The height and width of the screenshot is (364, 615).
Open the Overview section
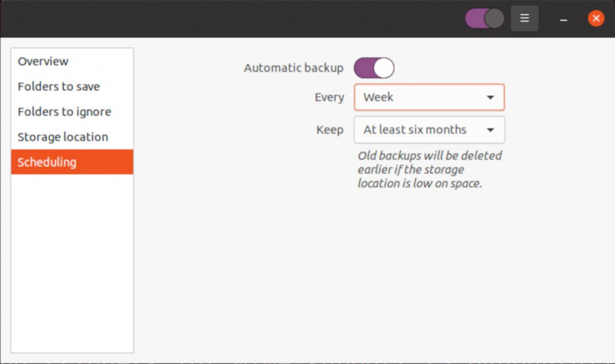tap(43, 61)
